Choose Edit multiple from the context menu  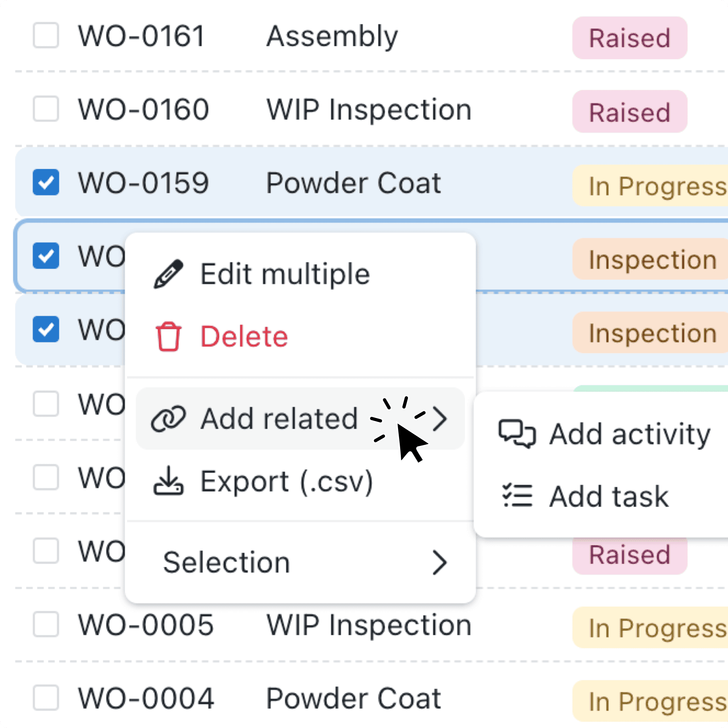[285, 273]
